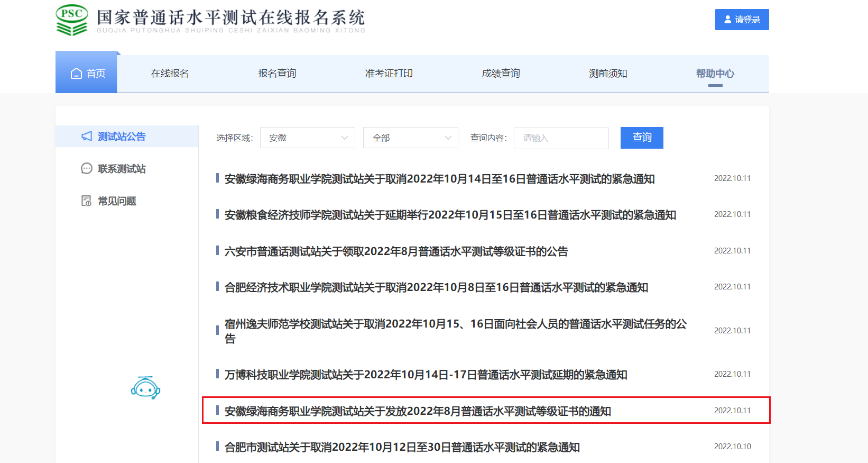Open 万博科技职业学院 postponement notice
Screen dimensions: 868x463
426,375
